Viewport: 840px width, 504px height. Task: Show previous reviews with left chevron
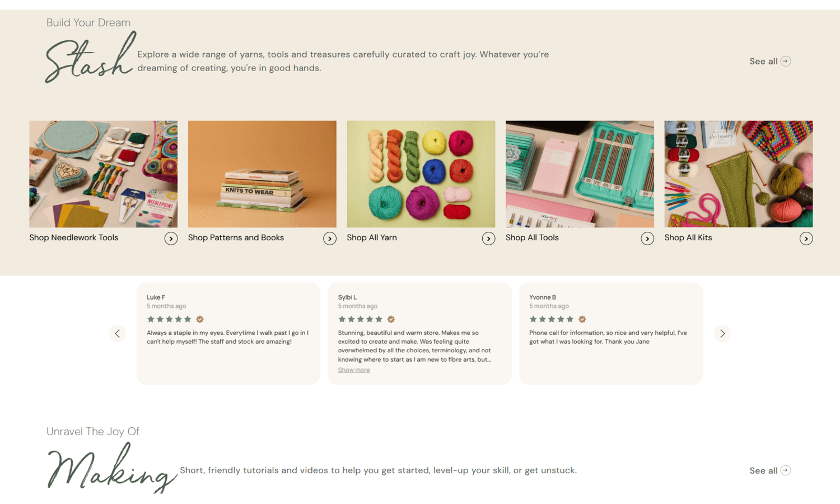click(x=117, y=334)
